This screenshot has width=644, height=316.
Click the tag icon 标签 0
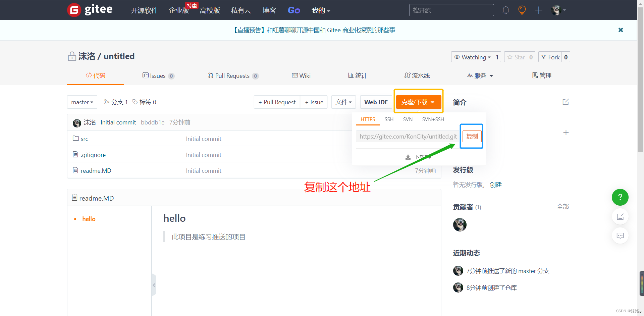(135, 102)
